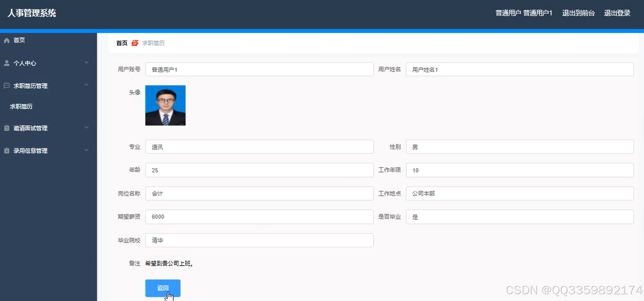The height and width of the screenshot is (301, 644).
Task: Click the 性别 field showing 男
Action: point(520,147)
